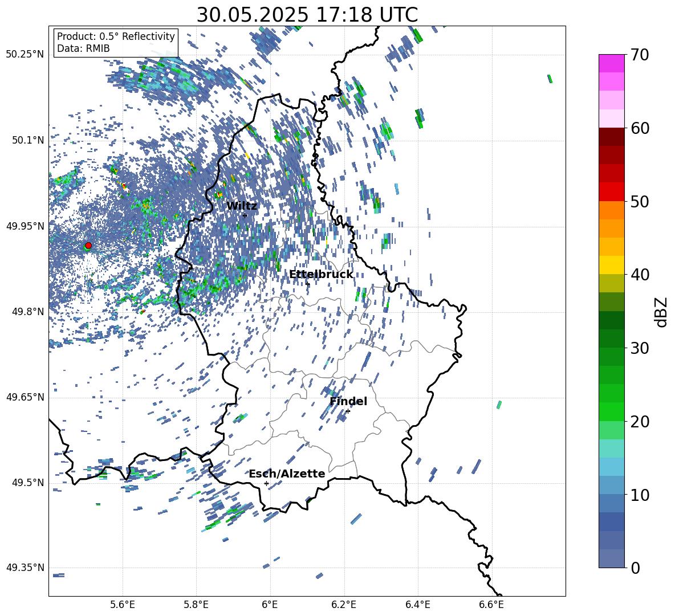Click the 6.4°E longitude label
Viewport: 675px width, 616px height.
tap(418, 605)
